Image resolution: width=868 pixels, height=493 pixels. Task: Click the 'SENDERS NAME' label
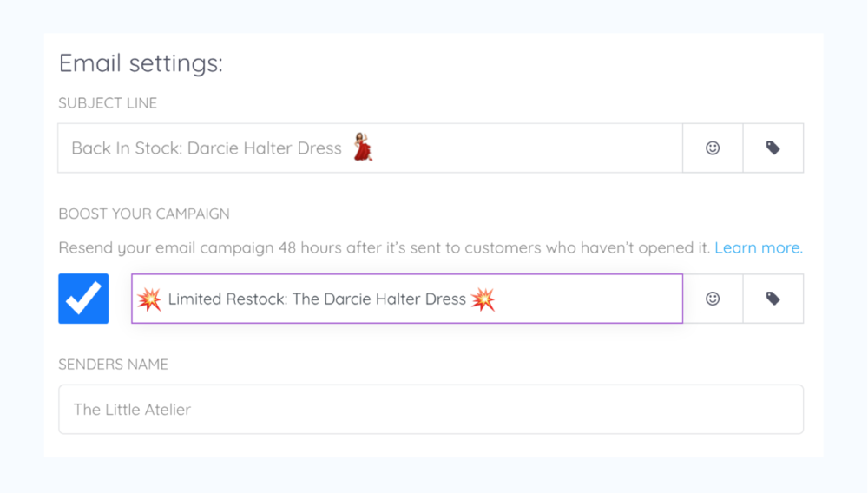tap(113, 365)
